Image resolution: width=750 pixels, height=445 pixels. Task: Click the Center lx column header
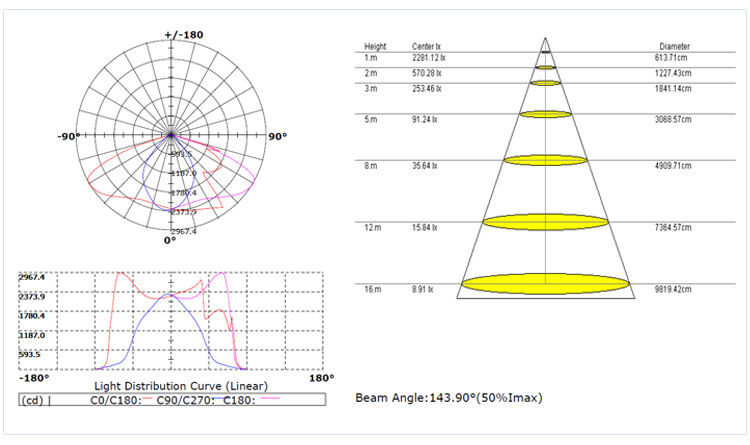425,47
